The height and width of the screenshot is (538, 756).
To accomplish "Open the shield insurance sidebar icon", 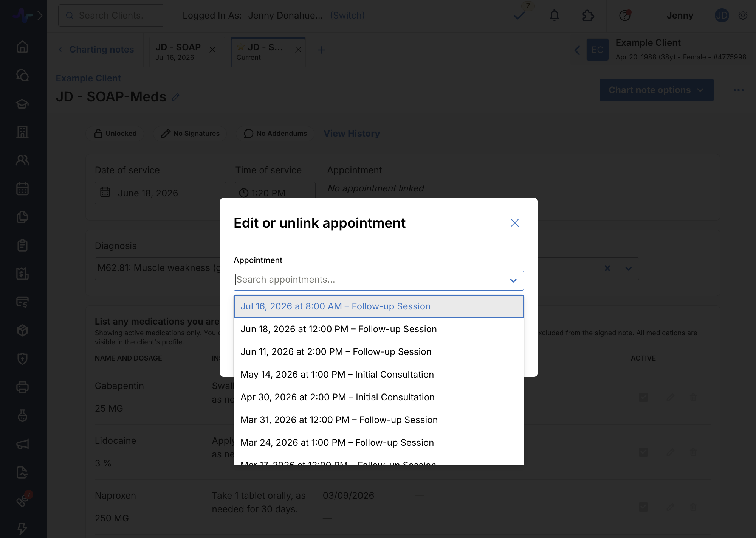I will pos(23,359).
